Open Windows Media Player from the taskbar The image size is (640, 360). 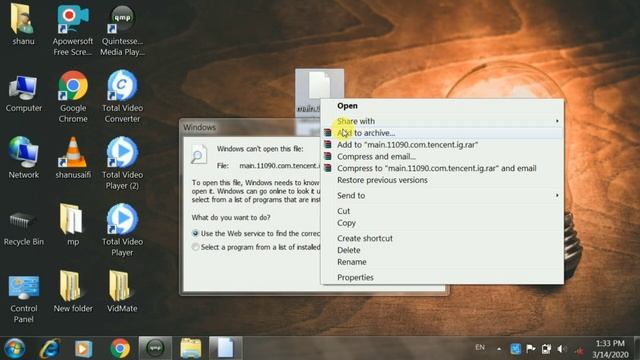pyautogui.click(x=83, y=348)
